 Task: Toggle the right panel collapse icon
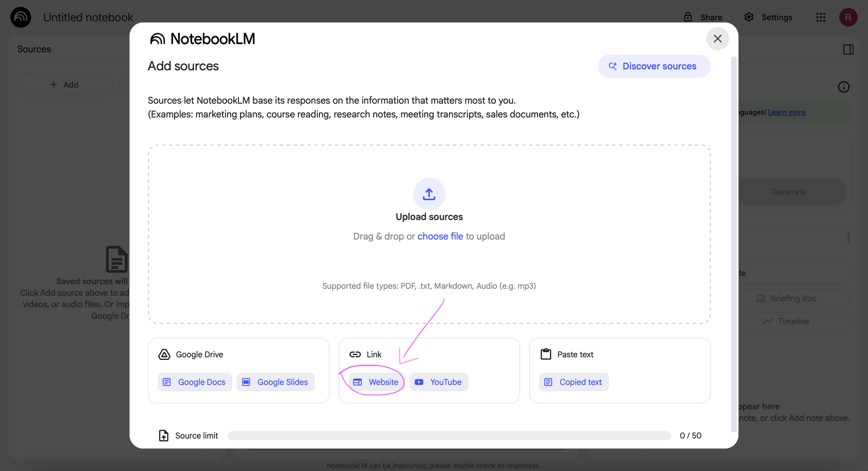click(848, 49)
